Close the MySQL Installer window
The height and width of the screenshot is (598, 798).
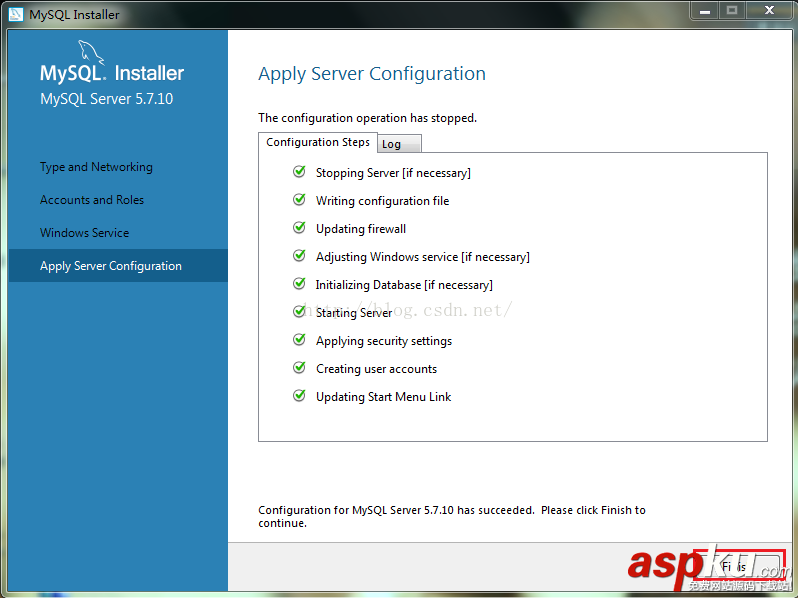tap(769, 11)
